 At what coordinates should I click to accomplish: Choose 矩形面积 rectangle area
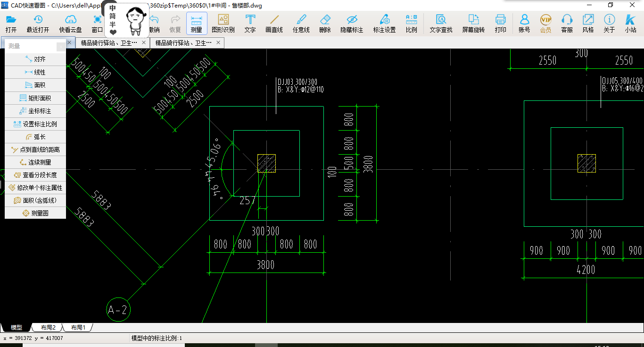(35, 98)
